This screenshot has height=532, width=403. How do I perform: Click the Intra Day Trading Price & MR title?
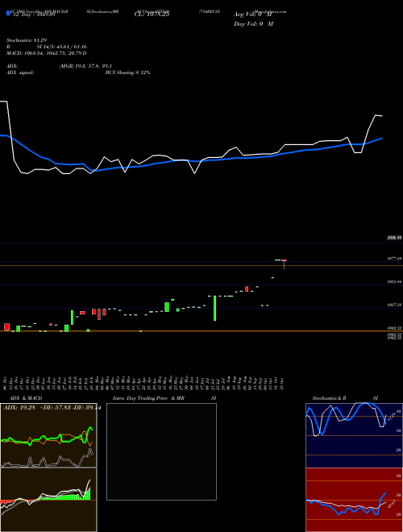(148, 398)
